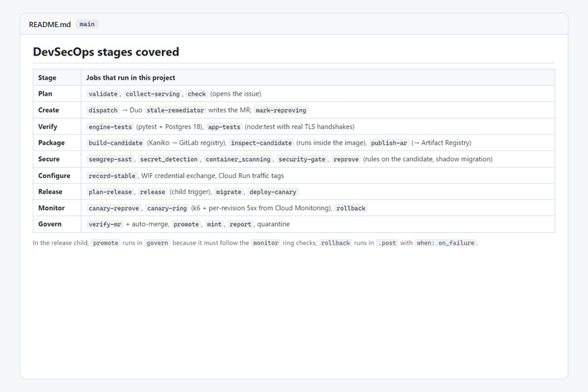The height and width of the screenshot is (392, 588).
Task: Click the inspect-candidate code label
Action: tap(261, 143)
